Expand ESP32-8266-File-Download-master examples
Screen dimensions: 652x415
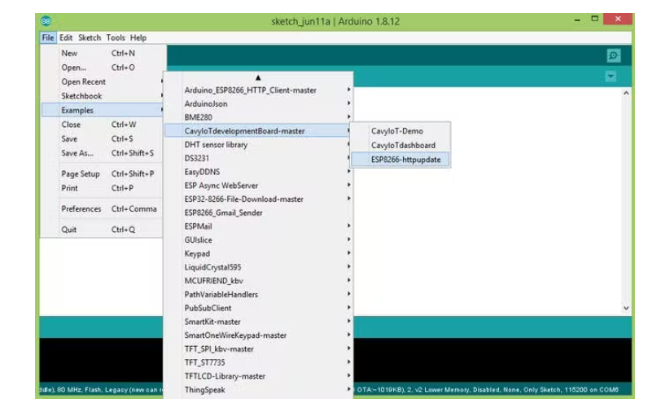point(259,199)
